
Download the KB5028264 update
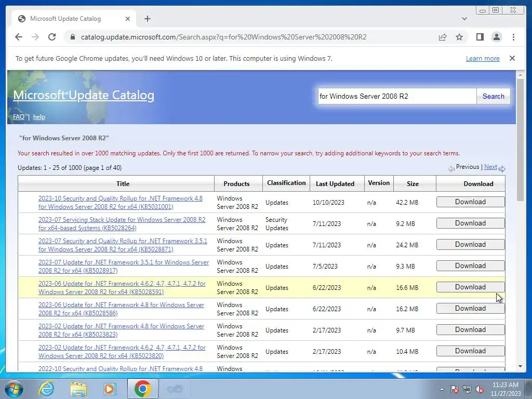coord(470,223)
